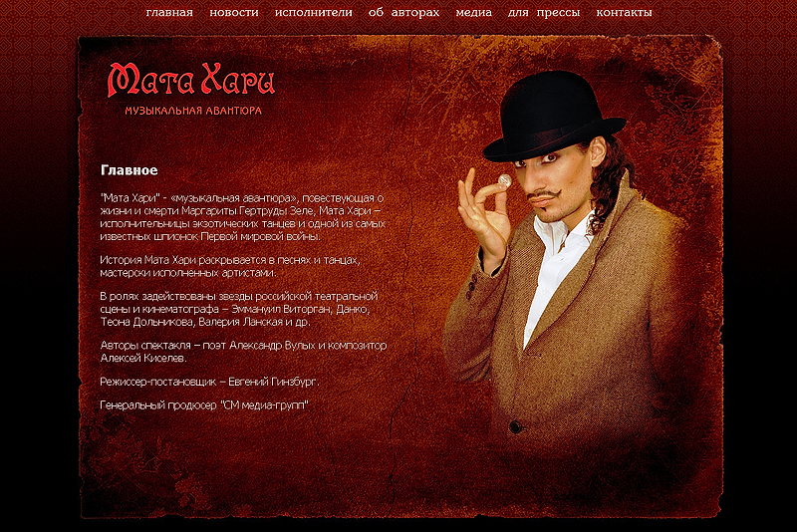797x532 pixels.
Task: Go to the контакты page
Action: 625,12
